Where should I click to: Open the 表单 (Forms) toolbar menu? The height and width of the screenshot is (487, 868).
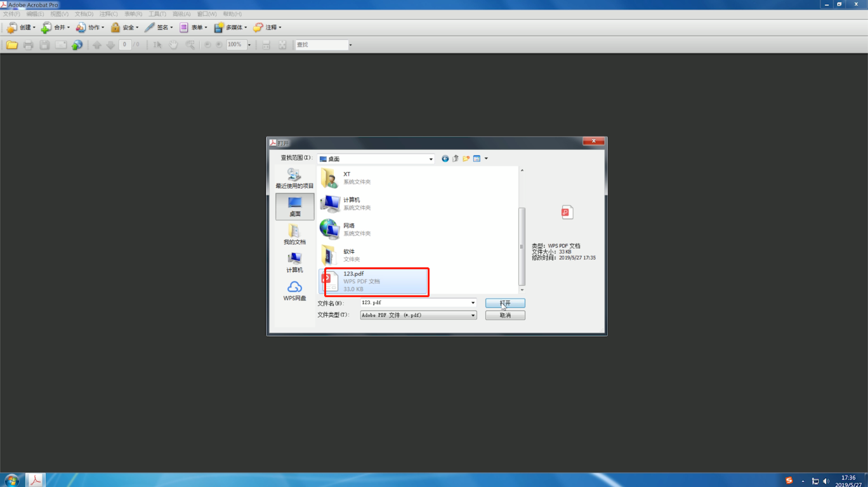193,27
